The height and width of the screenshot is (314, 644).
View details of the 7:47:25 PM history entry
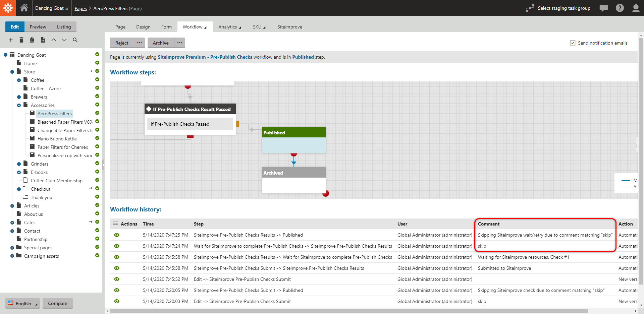(117, 235)
